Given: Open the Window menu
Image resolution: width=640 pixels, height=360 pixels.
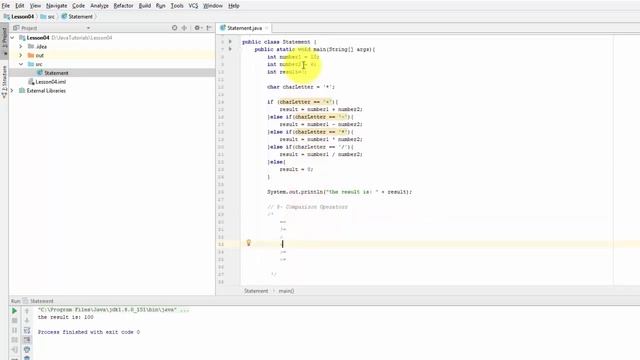Looking at the screenshot, I should click(213, 6).
